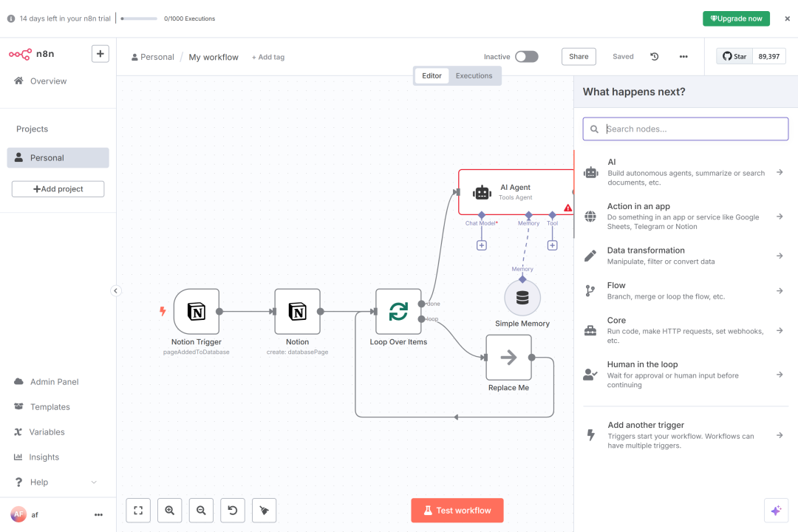Open user options three-dot menu
Viewport: 798px width, 532px height.
pyautogui.click(x=99, y=515)
